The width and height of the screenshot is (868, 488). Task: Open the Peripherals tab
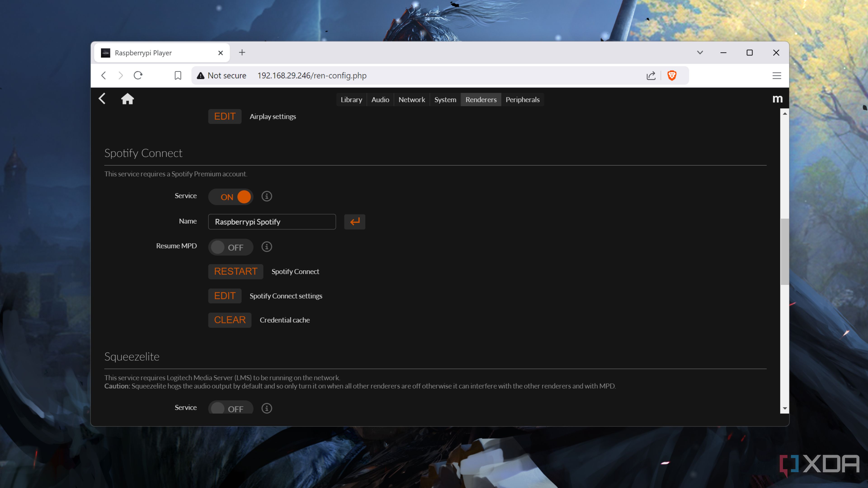[522, 100]
